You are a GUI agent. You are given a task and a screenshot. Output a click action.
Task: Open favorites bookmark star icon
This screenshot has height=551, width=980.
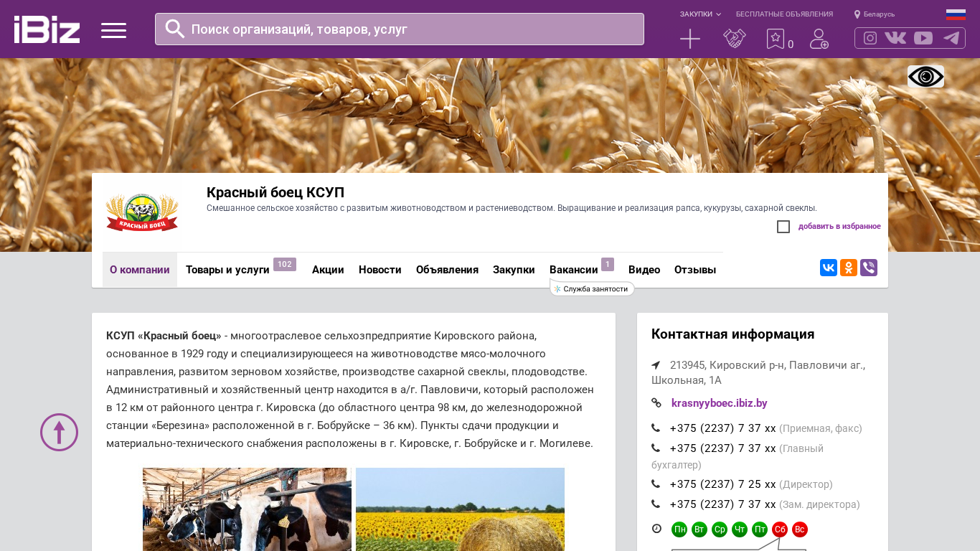(x=776, y=39)
